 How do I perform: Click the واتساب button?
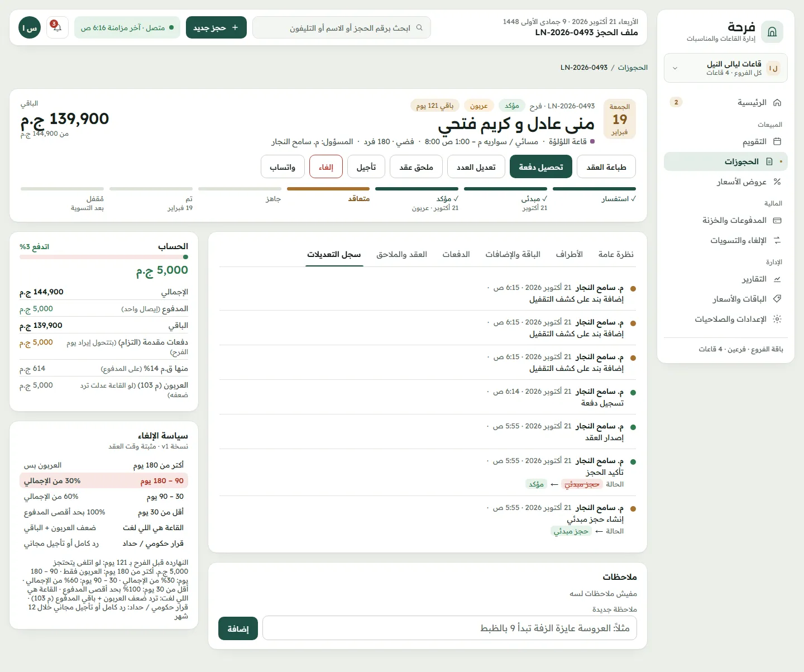(283, 167)
